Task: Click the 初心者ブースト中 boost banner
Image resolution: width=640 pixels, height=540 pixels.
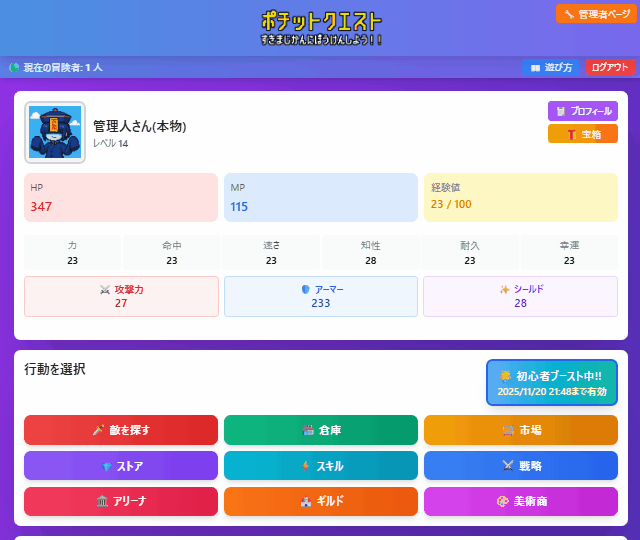Action: 551,383
